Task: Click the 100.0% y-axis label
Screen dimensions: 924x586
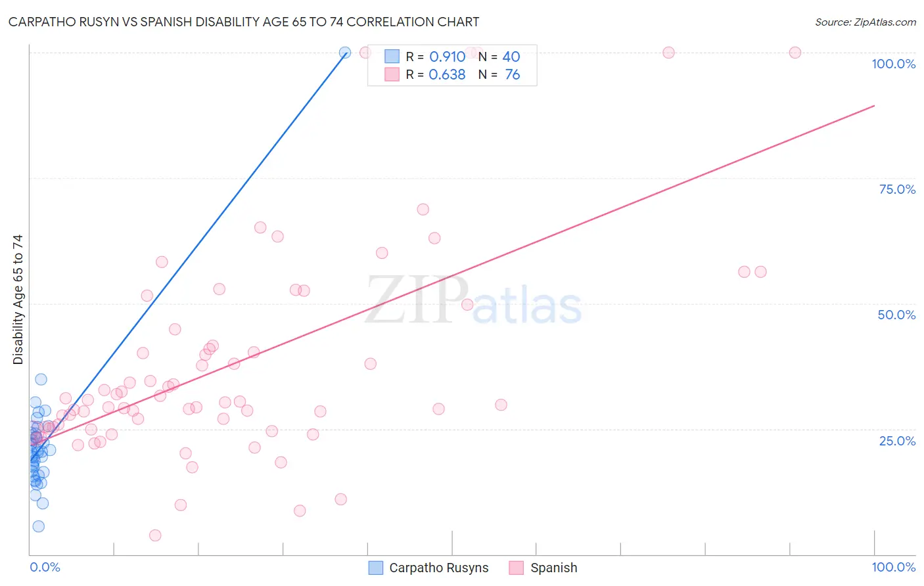Action: point(893,64)
